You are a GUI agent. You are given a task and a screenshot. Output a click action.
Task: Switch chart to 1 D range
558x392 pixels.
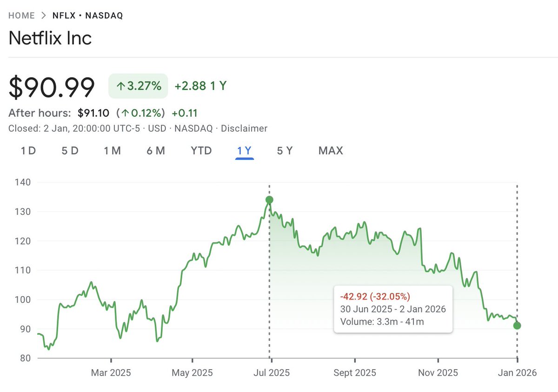tap(28, 151)
